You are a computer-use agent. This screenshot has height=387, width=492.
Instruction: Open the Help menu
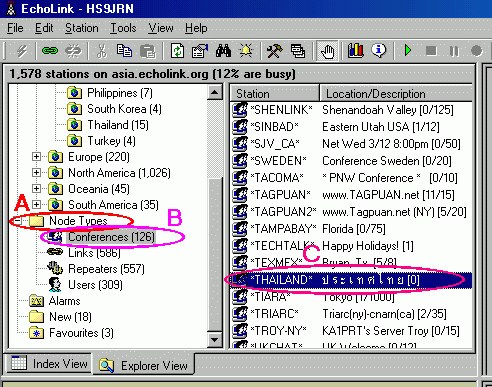click(x=196, y=28)
